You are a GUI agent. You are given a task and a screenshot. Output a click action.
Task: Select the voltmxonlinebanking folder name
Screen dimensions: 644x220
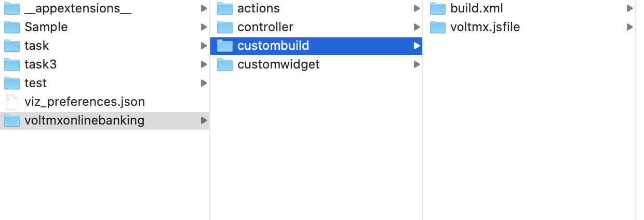click(84, 120)
